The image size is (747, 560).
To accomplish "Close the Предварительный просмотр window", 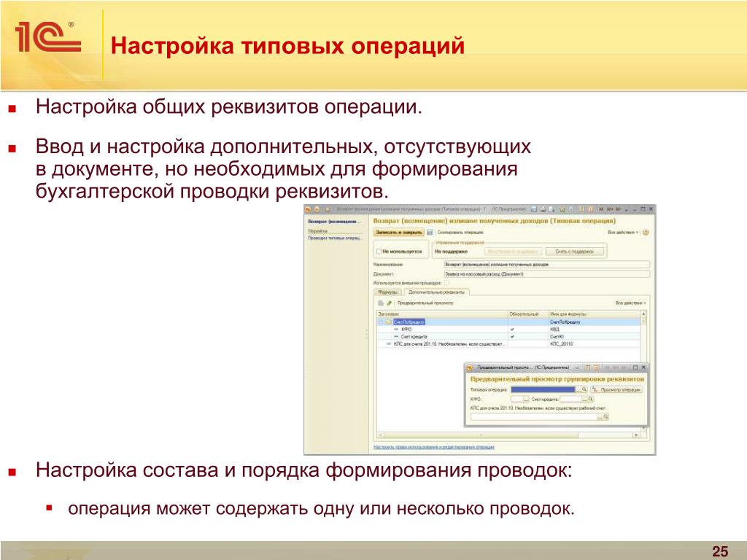I will tap(643, 367).
